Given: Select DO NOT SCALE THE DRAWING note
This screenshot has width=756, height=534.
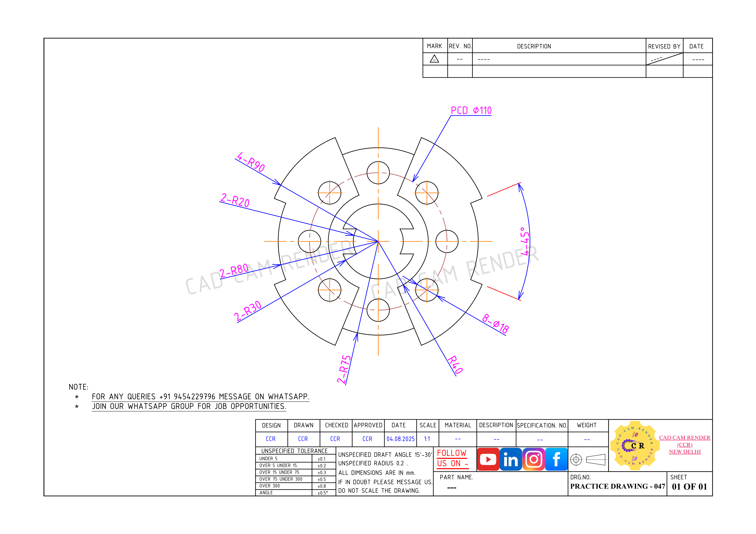Looking at the screenshot, I should pos(379,491).
